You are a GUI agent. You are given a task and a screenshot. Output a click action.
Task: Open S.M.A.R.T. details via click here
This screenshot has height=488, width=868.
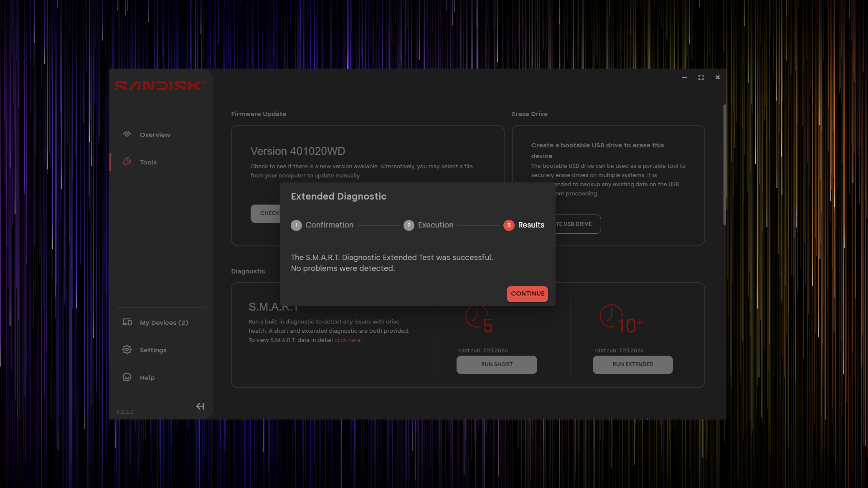click(x=347, y=340)
